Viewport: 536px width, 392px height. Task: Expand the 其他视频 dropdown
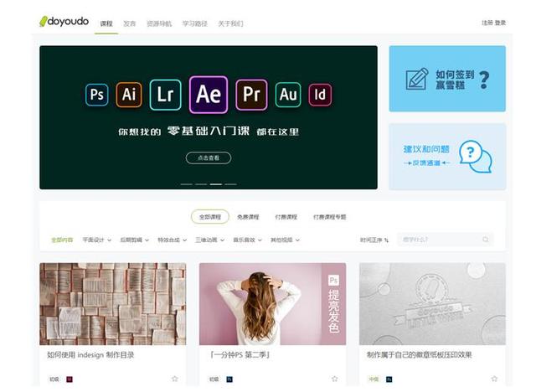285,240
